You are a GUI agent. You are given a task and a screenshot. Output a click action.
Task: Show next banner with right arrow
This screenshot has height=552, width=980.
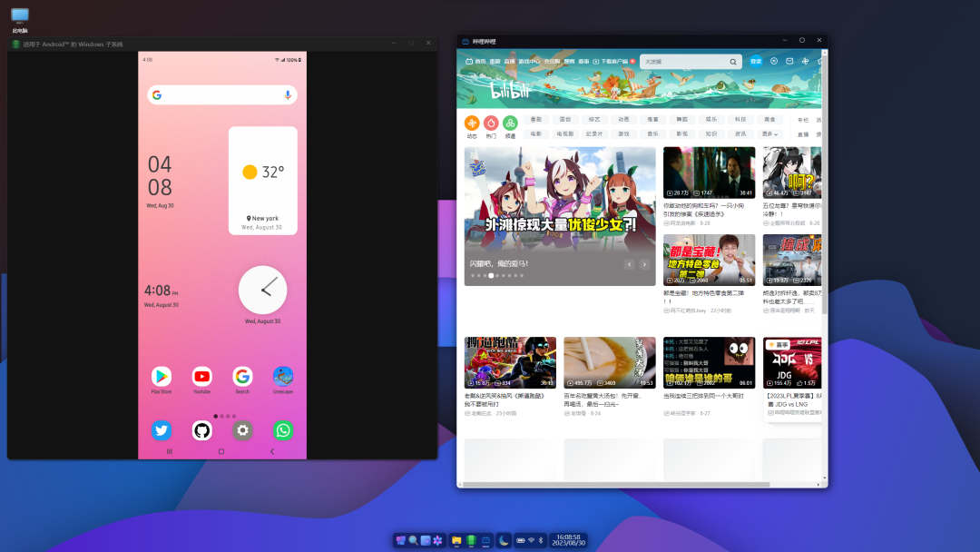pos(644,264)
